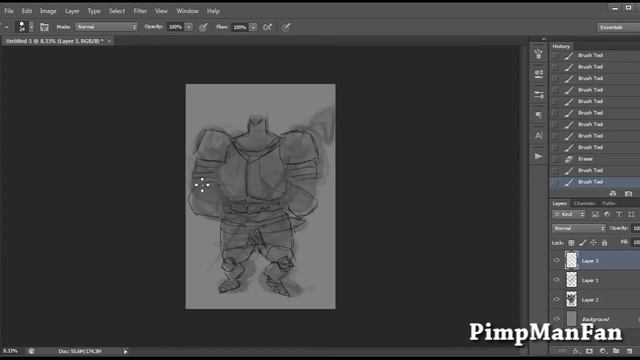
Task: Create new adjustment layer icon
Action: (603, 351)
